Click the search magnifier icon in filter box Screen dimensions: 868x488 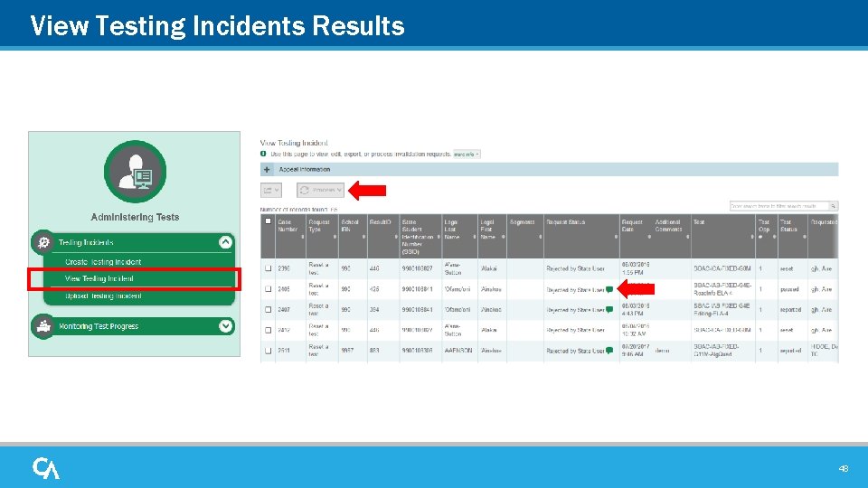pyautogui.click(x=833, y=206)
